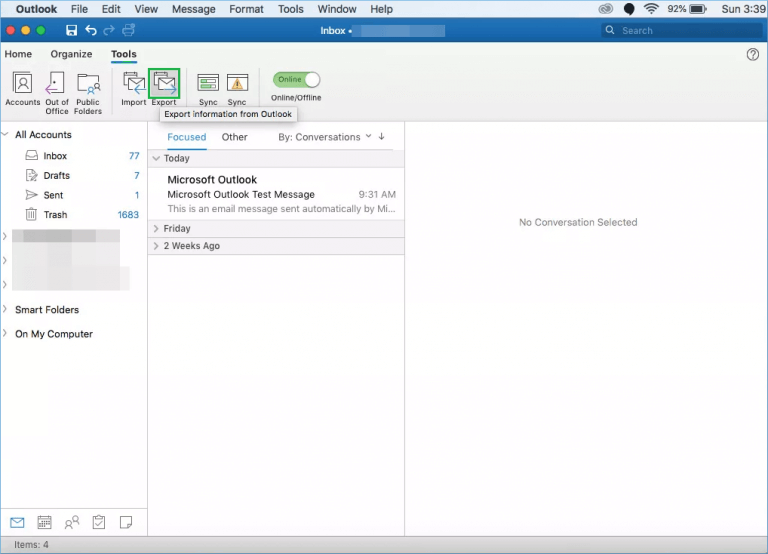Switch to Calendar view icon
Image resolution: width=768 pixels, height=554 pixels.
click(45, 523)
